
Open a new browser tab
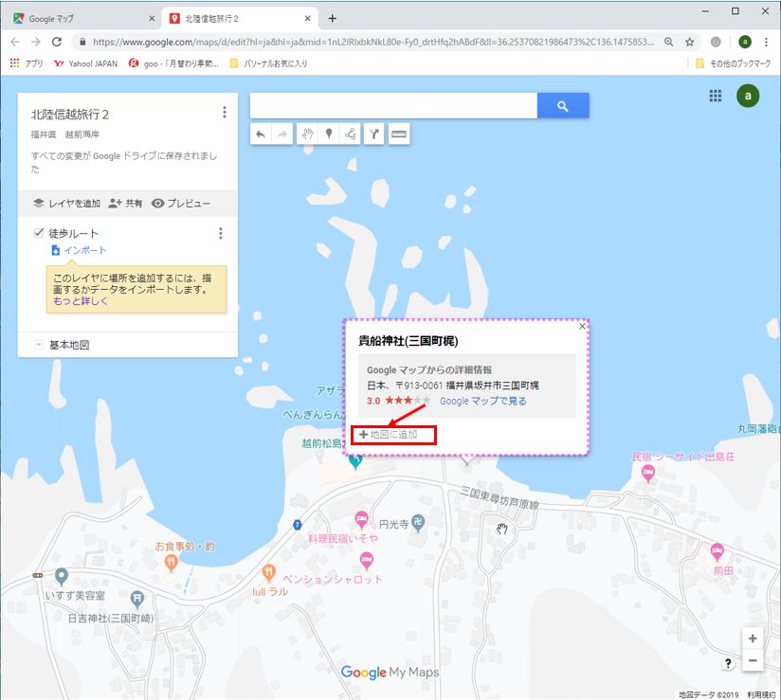coord(333,18)
